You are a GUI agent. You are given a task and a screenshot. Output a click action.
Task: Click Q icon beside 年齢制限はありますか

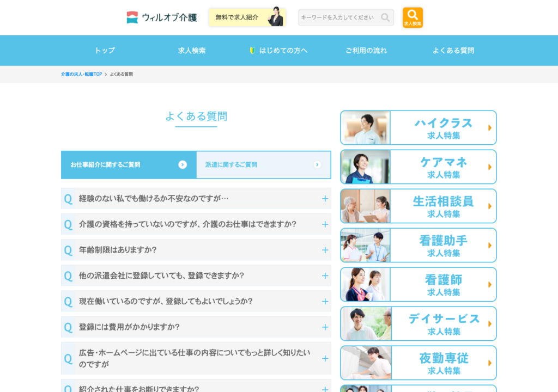(x=68, y=250)
